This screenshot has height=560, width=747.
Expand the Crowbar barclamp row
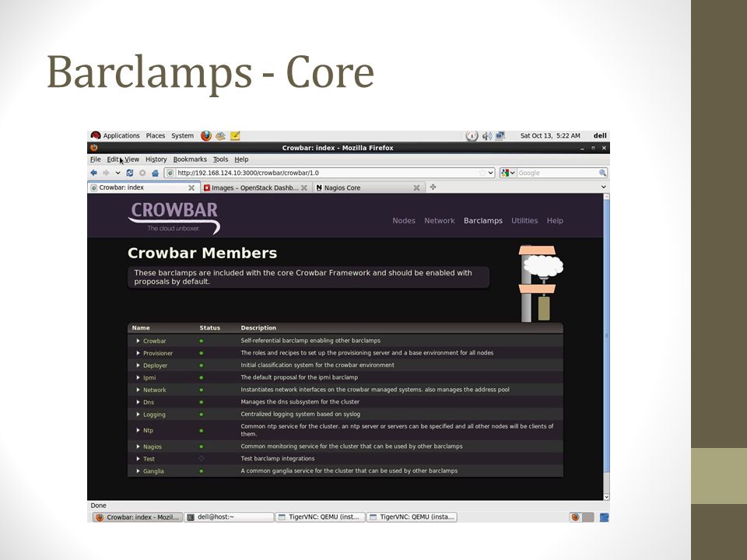pos(139,341)
